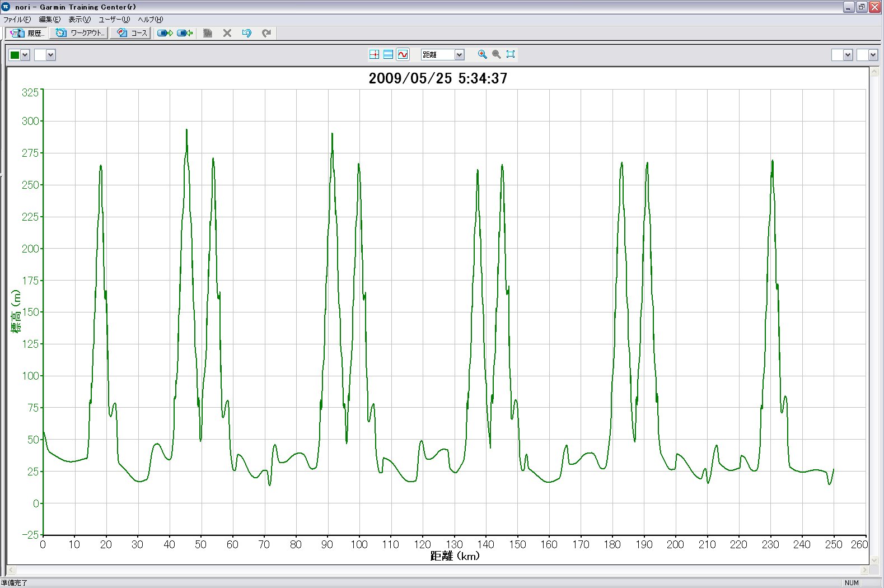The width and height of the screenshot is (884, 588).
Task: Expand the green series dropdown arrow
Action: 25,55
